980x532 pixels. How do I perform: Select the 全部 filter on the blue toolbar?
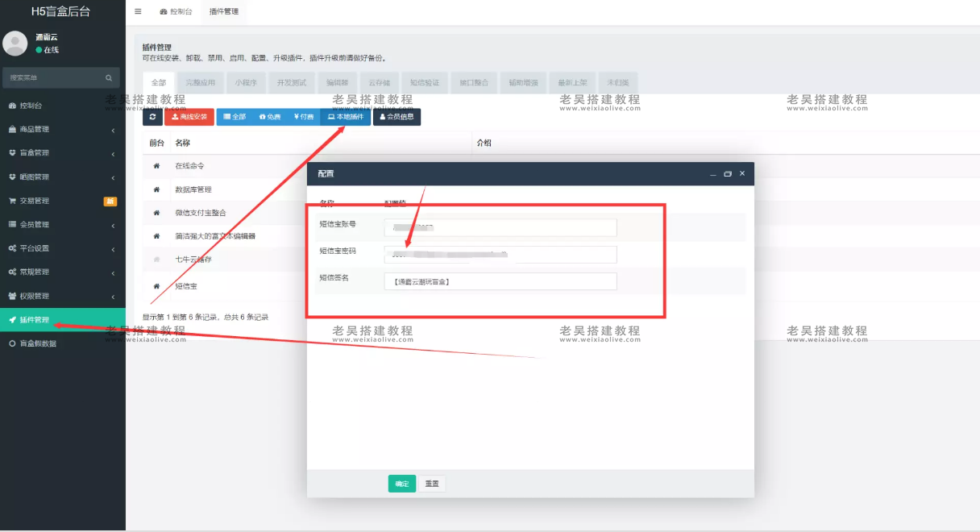pyautogui.click(x=235, y=116)
